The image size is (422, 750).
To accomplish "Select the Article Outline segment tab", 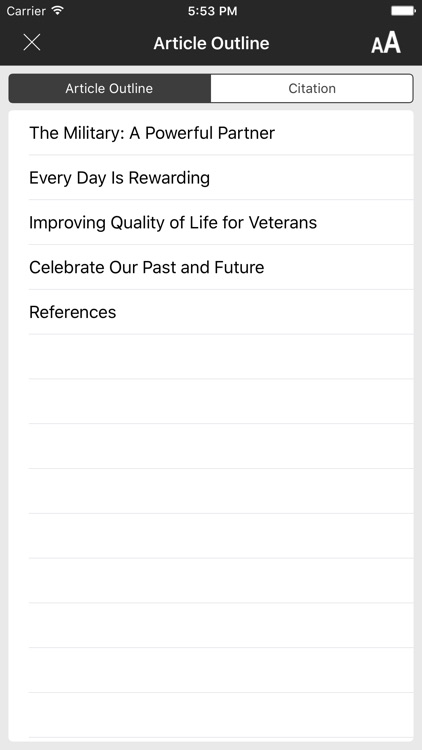I will tap(110, 88).
